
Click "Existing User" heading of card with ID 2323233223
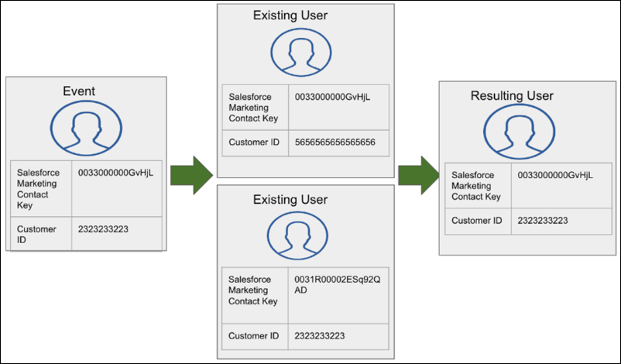[x=290, y=199]
